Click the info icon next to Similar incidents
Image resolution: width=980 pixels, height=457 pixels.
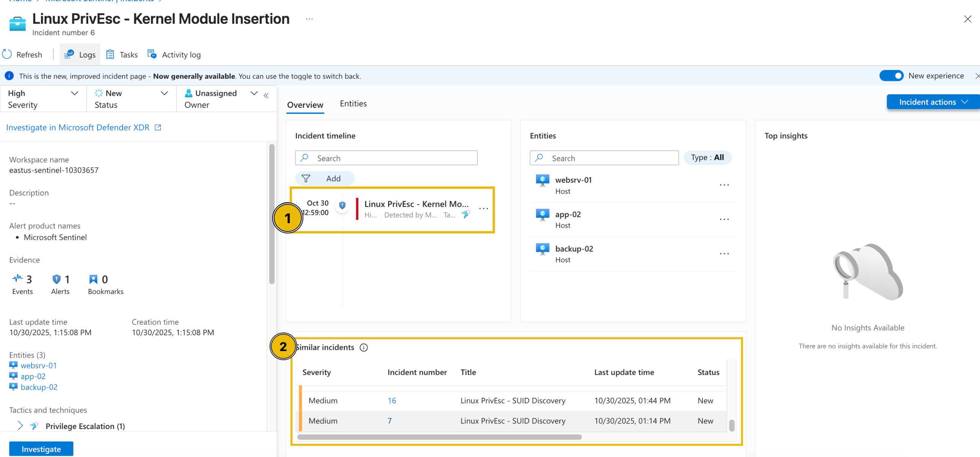(x=364, y=348)
